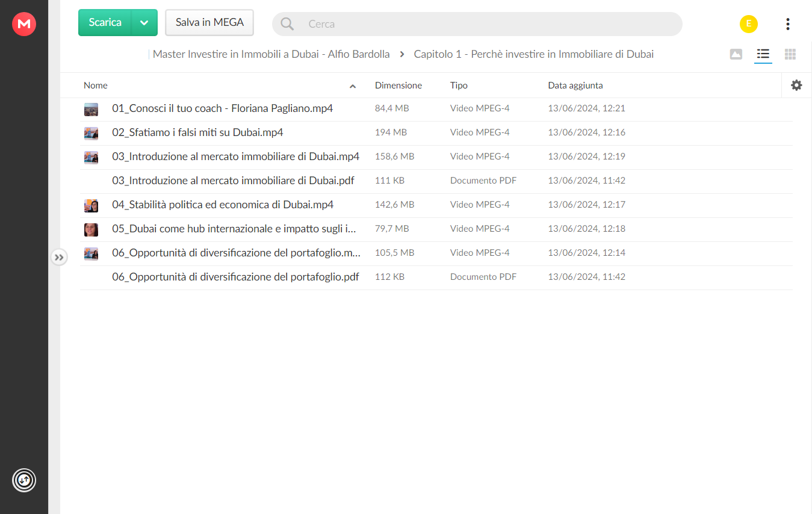Sort files by Data aggiunta column

point(575,85)
